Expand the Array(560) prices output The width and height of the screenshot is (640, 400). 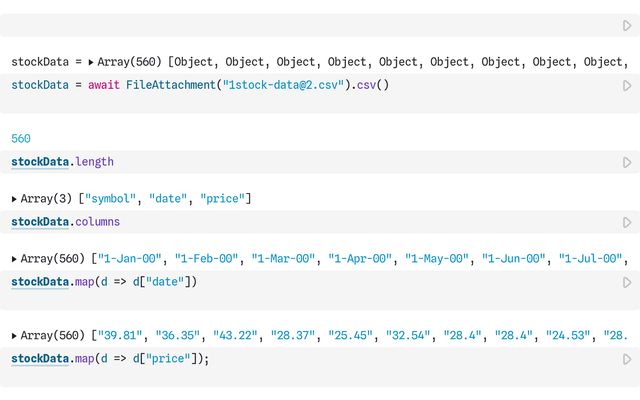[14, 335]
